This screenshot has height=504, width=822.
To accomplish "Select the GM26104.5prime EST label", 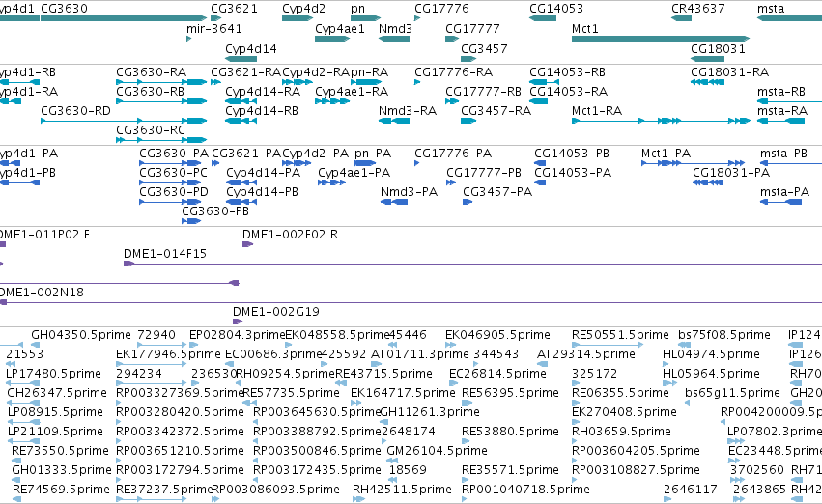I will coord(437,450).
